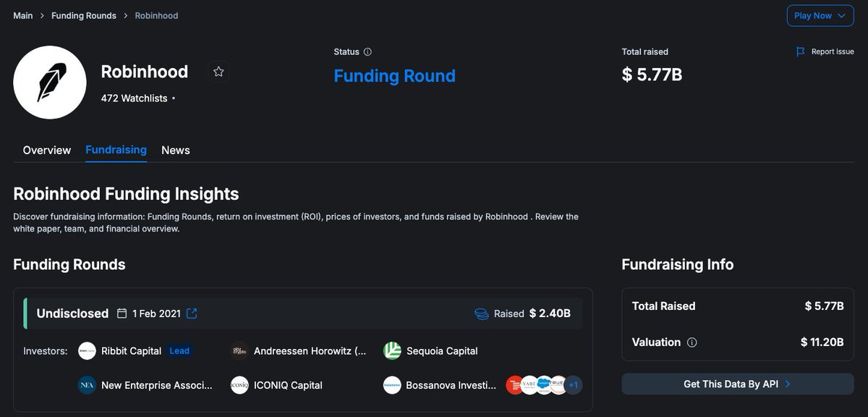This screenshot has width=868, height=417.
Task: Click the Salesforce Ventures investor avatar
Action: (x=543, y=384)
